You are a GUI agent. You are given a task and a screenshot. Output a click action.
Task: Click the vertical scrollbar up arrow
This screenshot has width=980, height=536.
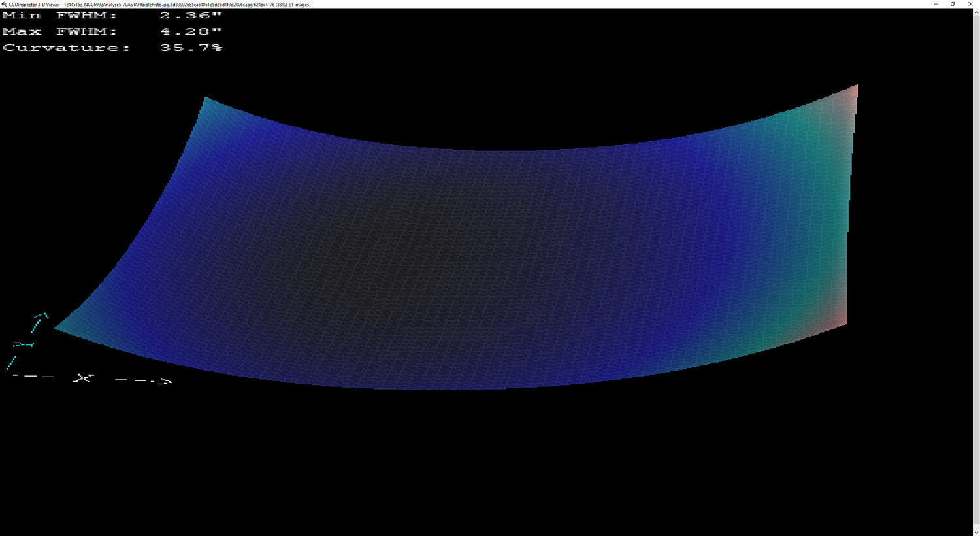click(976, 12)
